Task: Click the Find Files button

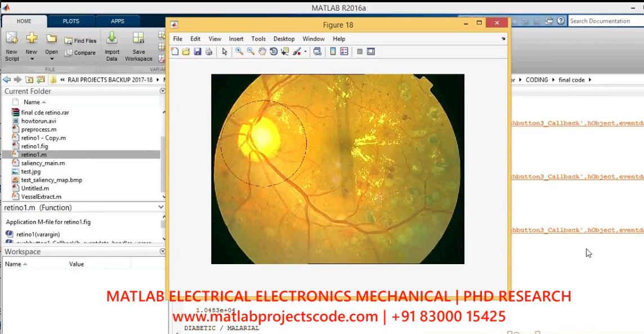Action: 80,41
